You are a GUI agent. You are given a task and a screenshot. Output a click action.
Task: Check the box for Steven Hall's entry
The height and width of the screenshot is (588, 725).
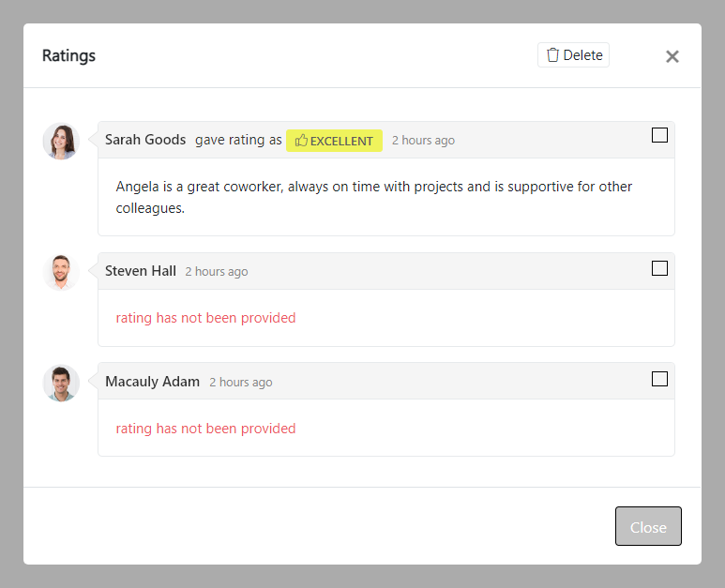click(659, 268)
